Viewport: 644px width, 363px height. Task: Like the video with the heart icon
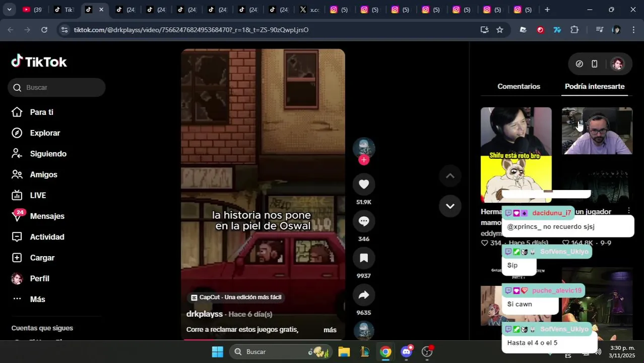tap(364, 184)
